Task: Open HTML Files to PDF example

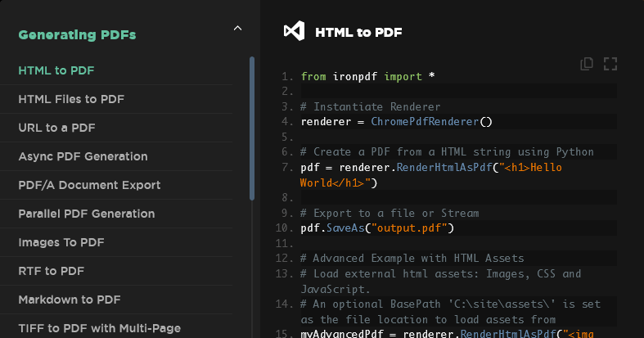Action: click(71, 99)
